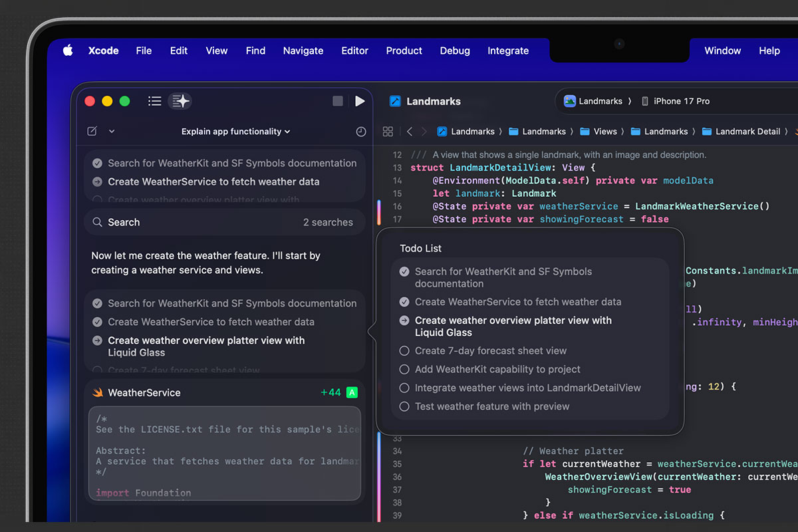This screenshot has height=532, width=798.
Task: Click the 'showingForecast = true' code line
Action: (x=629, y=489)
